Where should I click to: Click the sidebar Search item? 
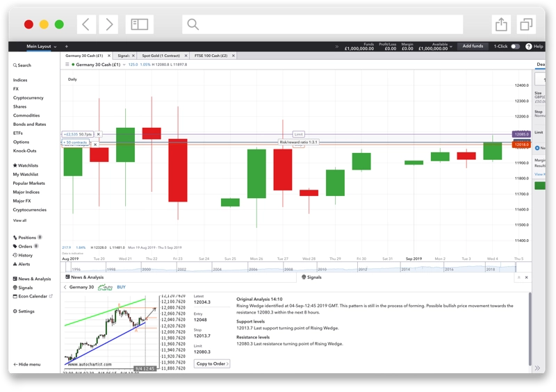22,65
